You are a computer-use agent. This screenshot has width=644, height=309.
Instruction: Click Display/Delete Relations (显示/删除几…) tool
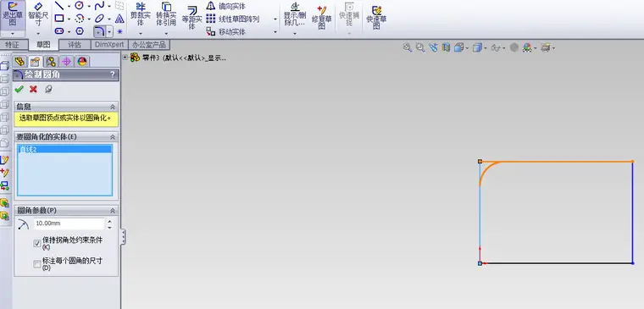point(295,14)
